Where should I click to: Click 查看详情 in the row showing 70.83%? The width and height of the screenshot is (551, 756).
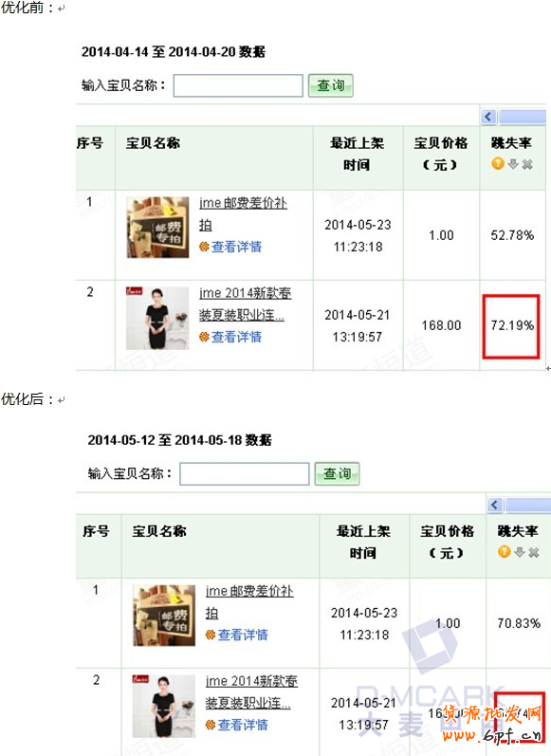click(x=243, y=635)
